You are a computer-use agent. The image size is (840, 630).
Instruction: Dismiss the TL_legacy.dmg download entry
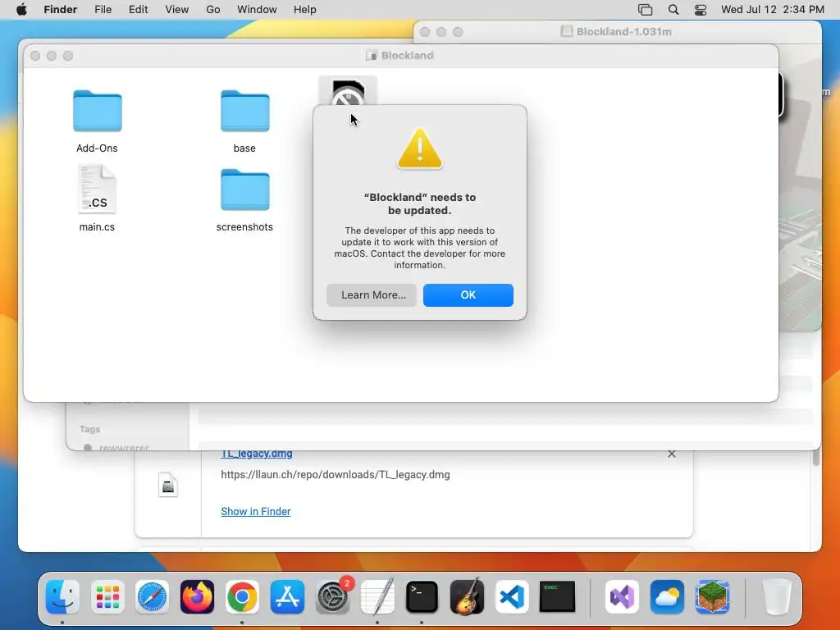pyautogui.click(x=672, y=454)
